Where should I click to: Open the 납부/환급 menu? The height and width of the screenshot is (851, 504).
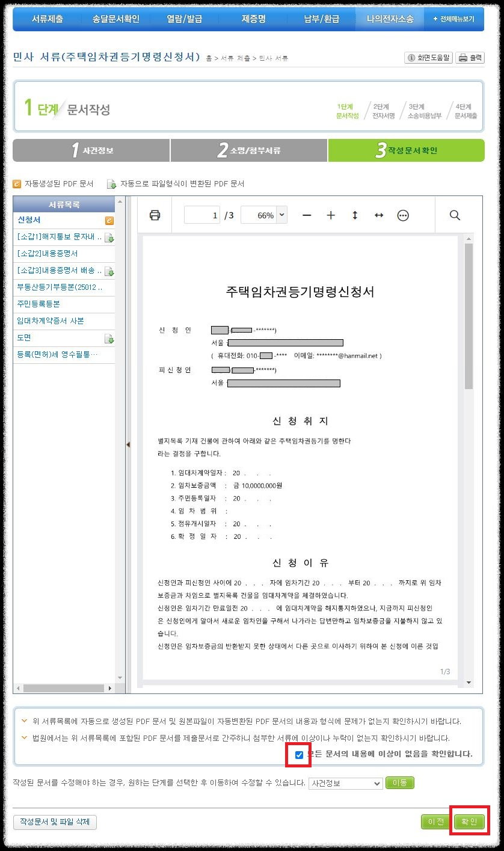322,19
